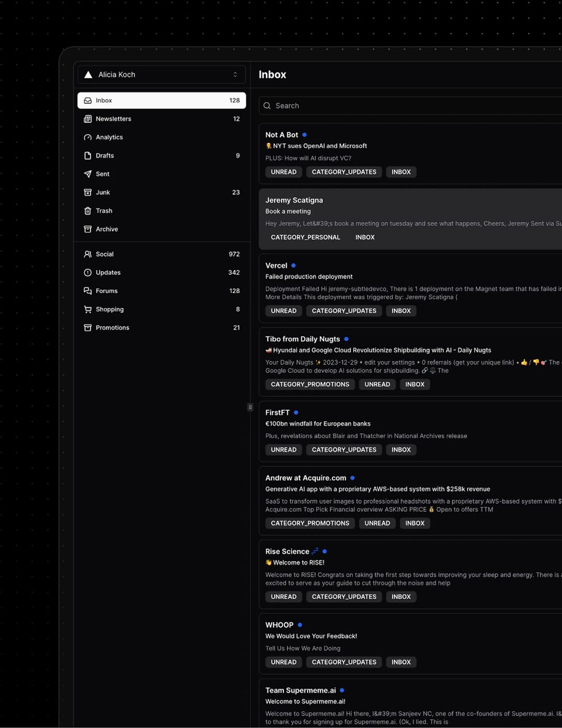This screenshot has width=562, height=728.
Task: Click the Updates alert circle icon
Action: [x=88, y=272]
